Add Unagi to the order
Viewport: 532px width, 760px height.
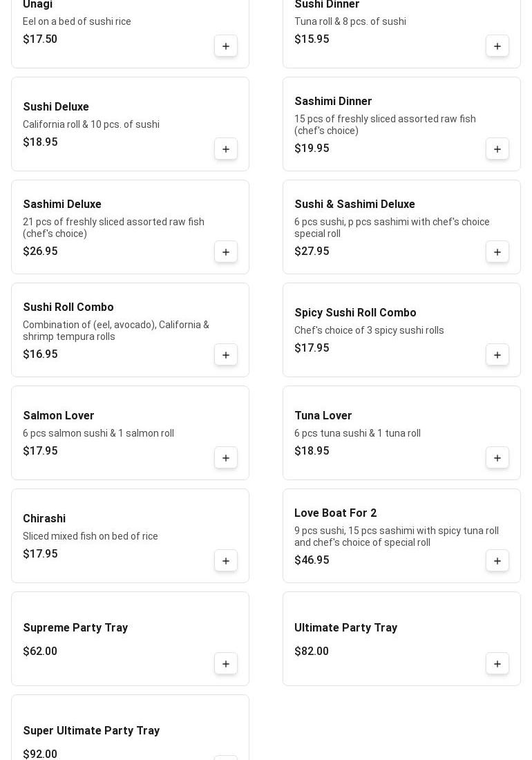226,46
